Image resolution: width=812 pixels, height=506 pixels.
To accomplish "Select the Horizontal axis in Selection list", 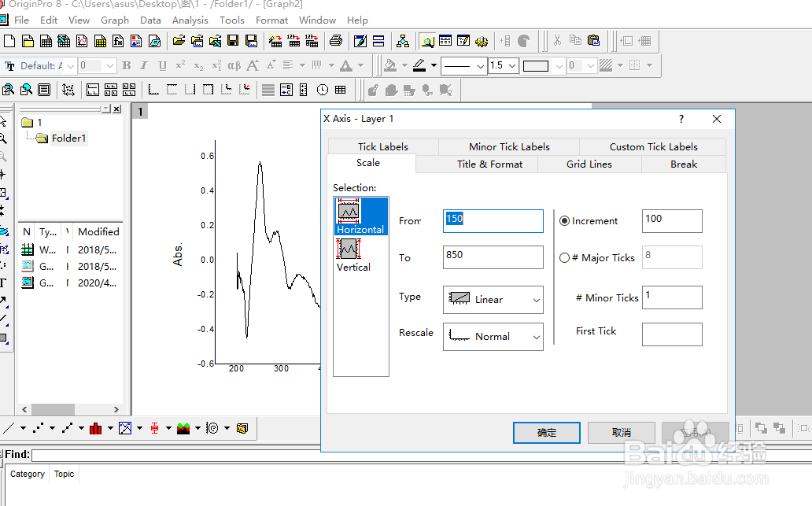I will pos(360,216).
